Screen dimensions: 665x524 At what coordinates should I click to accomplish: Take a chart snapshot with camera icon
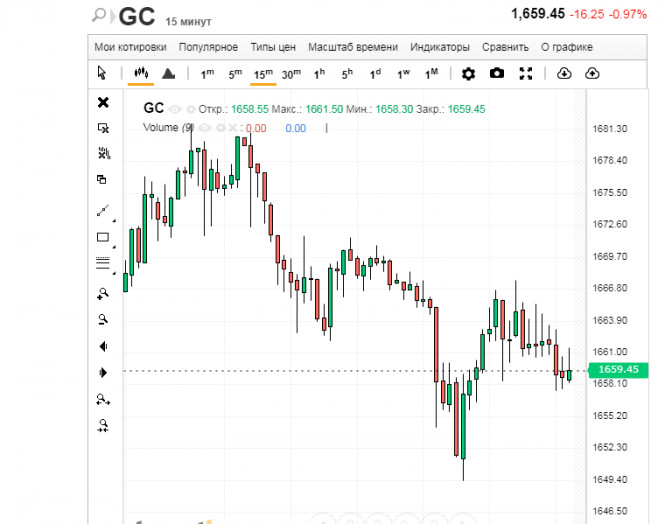click(x=497, y=73)
